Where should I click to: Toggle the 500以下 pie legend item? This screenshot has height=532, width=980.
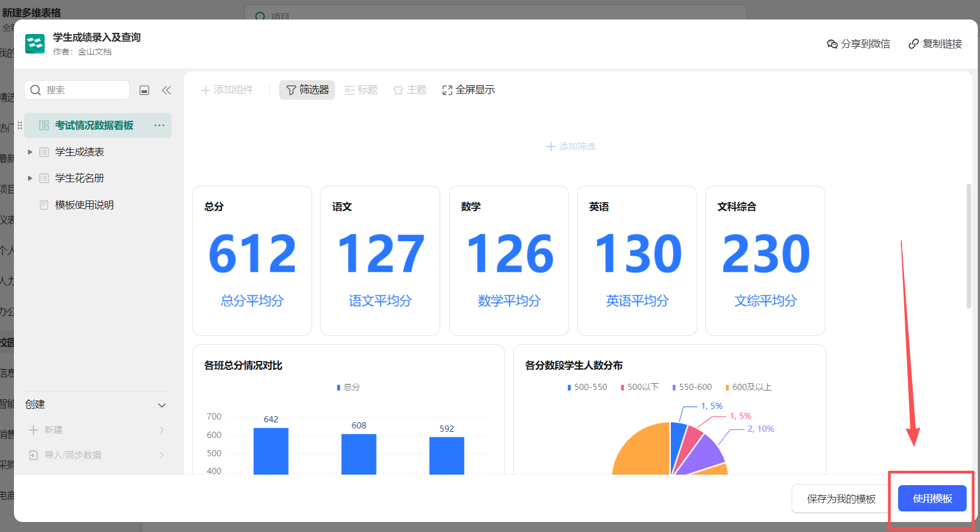click(640, 387)
